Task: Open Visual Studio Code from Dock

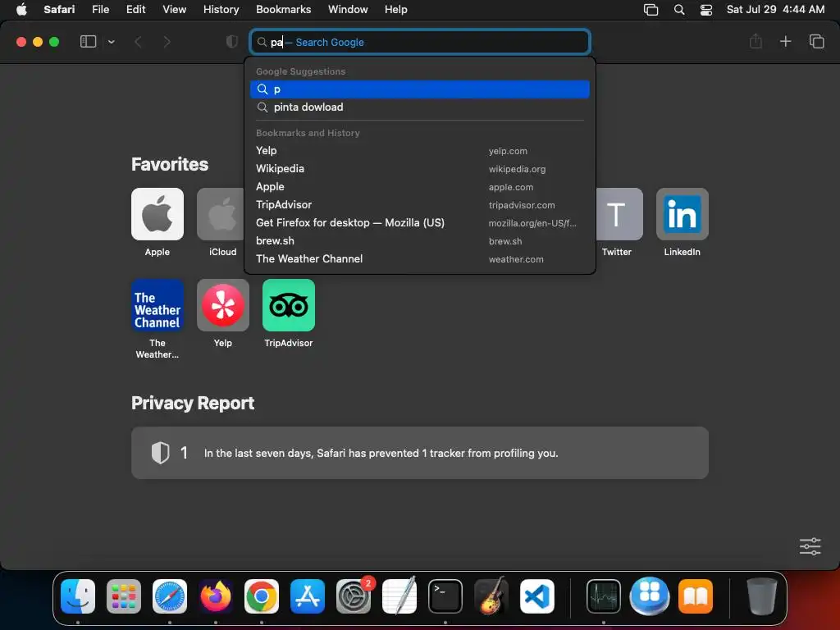Action: (536, 596)
